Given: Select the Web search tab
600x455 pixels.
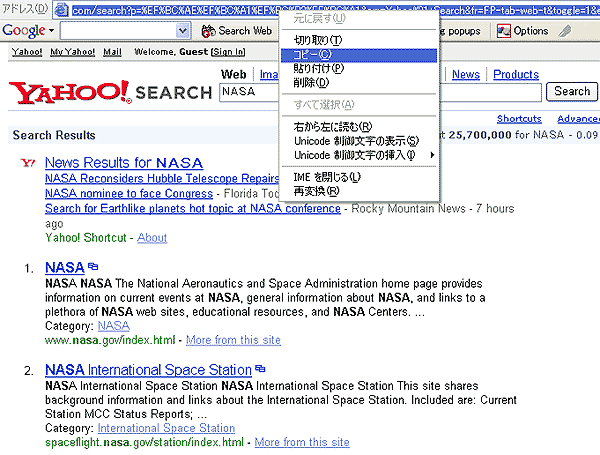Looking at the screenshot, I should 233,74.
